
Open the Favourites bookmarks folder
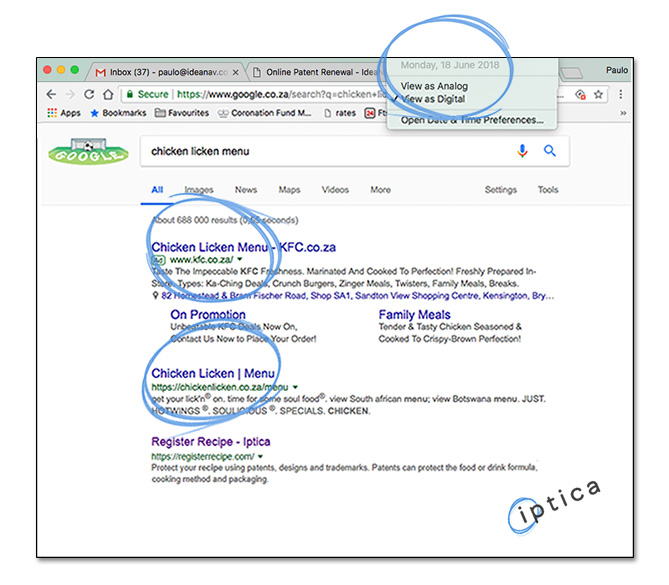click(182, 113)
